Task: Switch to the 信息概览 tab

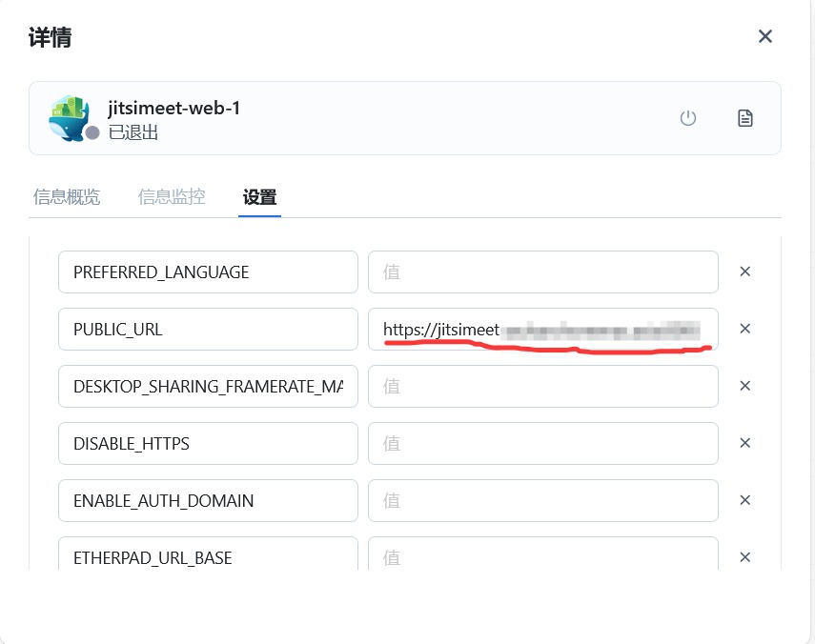Action: 67,197
